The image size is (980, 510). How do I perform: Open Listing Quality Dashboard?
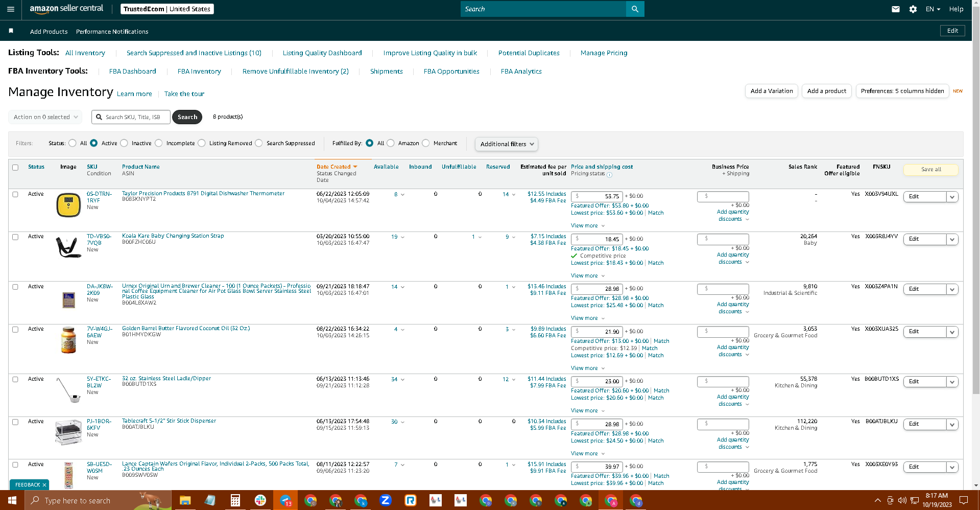(322, 53)
